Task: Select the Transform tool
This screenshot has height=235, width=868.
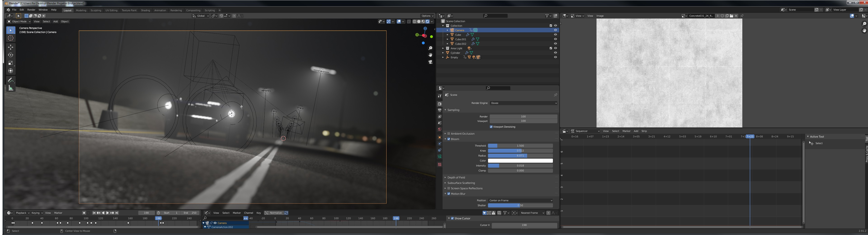Action: pyautogui.click(x=11, y=71)
